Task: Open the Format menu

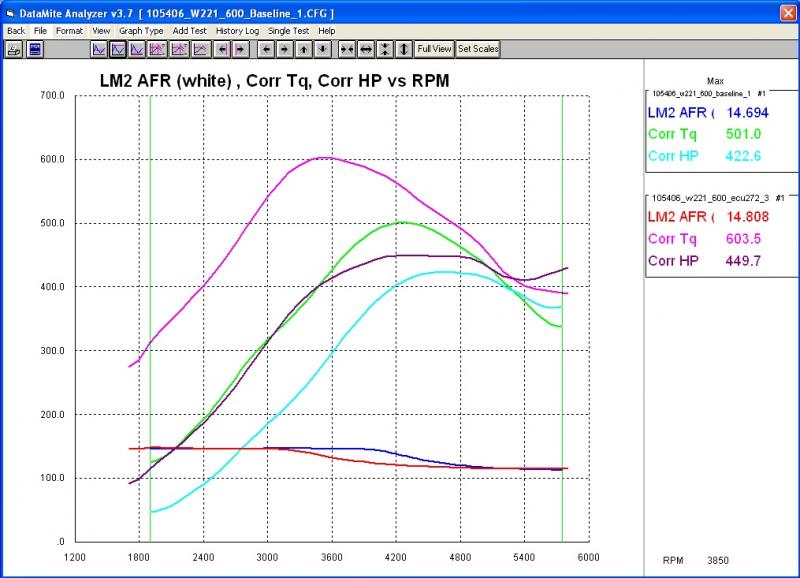Action: tap(69, 31)
